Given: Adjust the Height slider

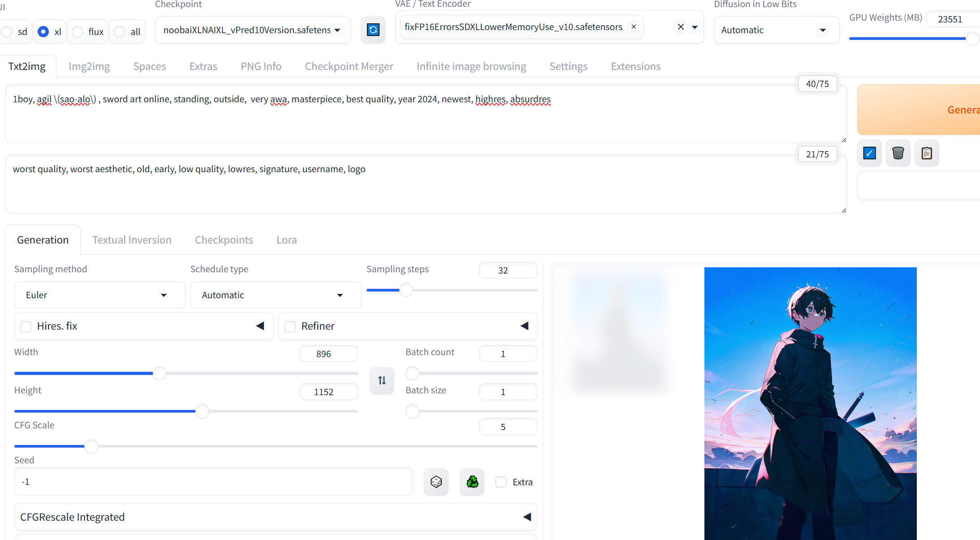Looking at the screenshot, I should pos(186,411).
